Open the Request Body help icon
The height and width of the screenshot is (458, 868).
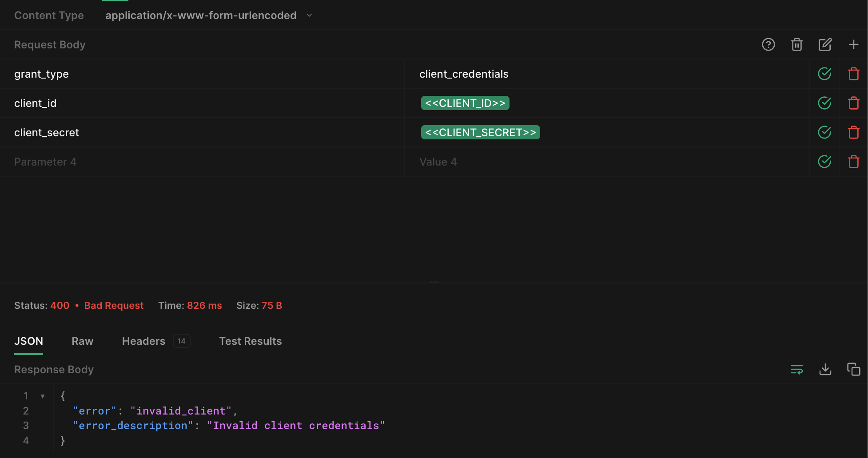pos(768,44)
